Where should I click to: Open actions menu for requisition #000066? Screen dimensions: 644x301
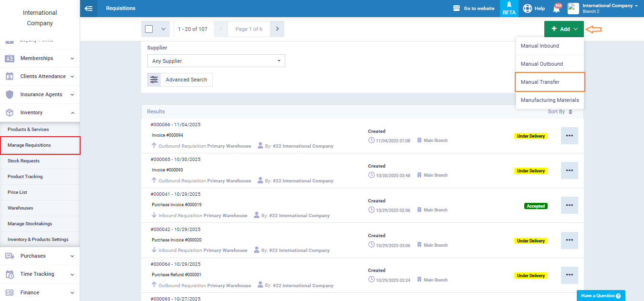(569, 136)
